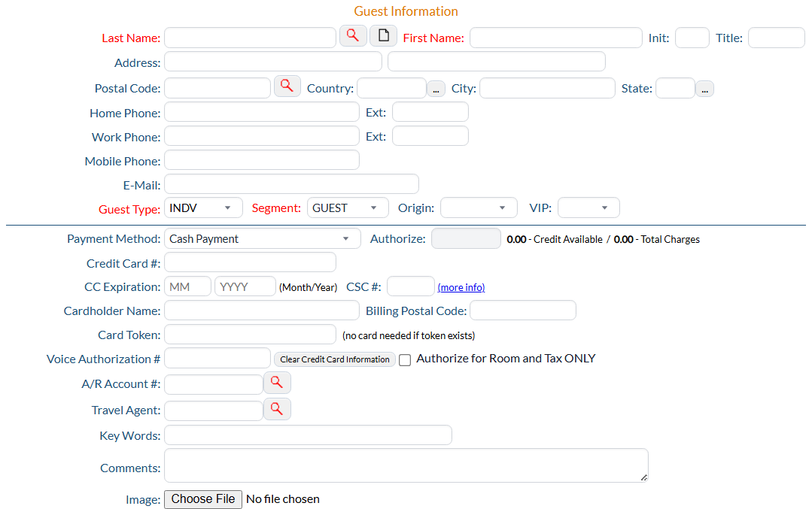Click the Travel Agent search icon
Viewport: 812px width, 509px height.
click(x=277, y=409)
